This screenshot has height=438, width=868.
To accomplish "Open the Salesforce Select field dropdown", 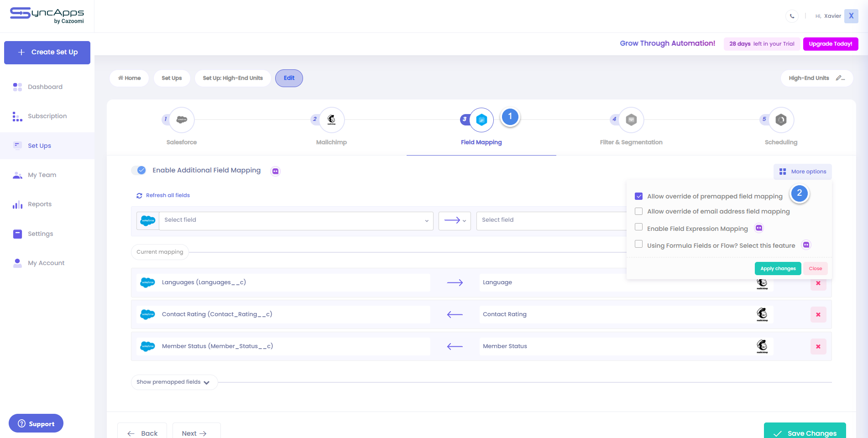I will (295, 220).
